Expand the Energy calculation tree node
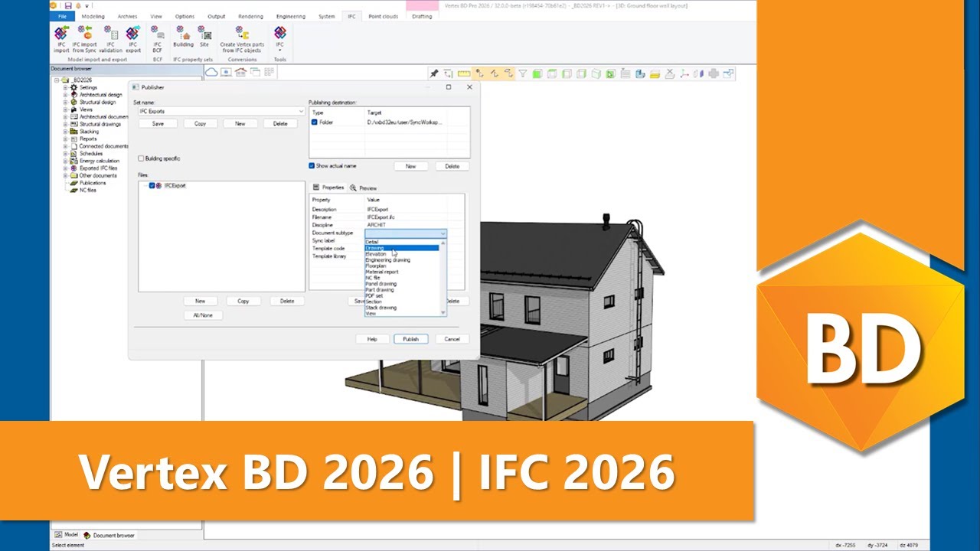Screen dimensions: 980x551 click(66, 161)
